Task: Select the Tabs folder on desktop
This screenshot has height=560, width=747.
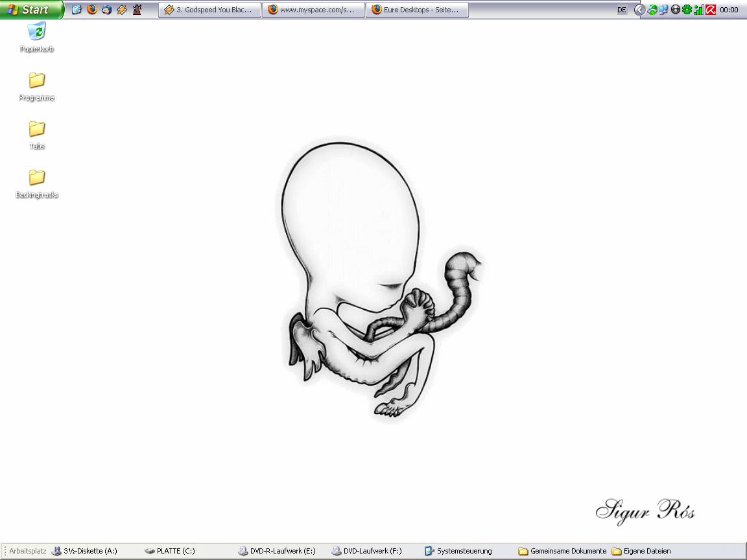Action: (37, 135)
